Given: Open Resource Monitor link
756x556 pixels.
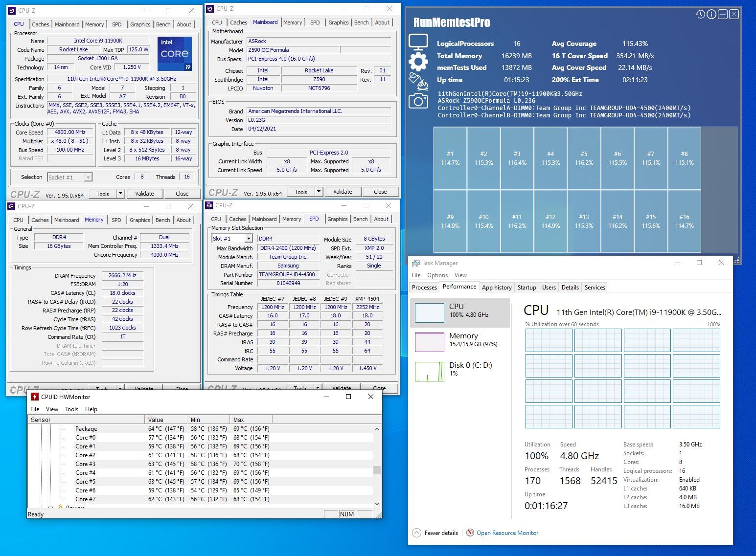Looking at the screenshot, I should pos(507,533).
